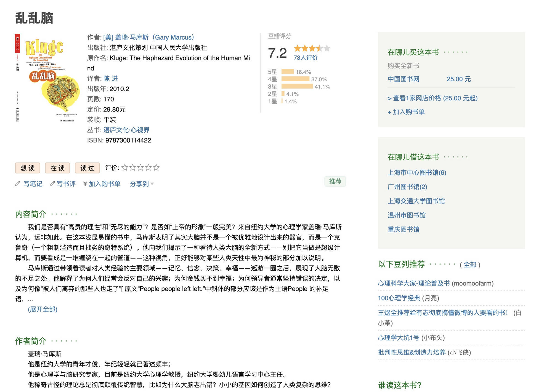Click the 5星 rating distribution bar
552x392 pixels.
(287, 72)
